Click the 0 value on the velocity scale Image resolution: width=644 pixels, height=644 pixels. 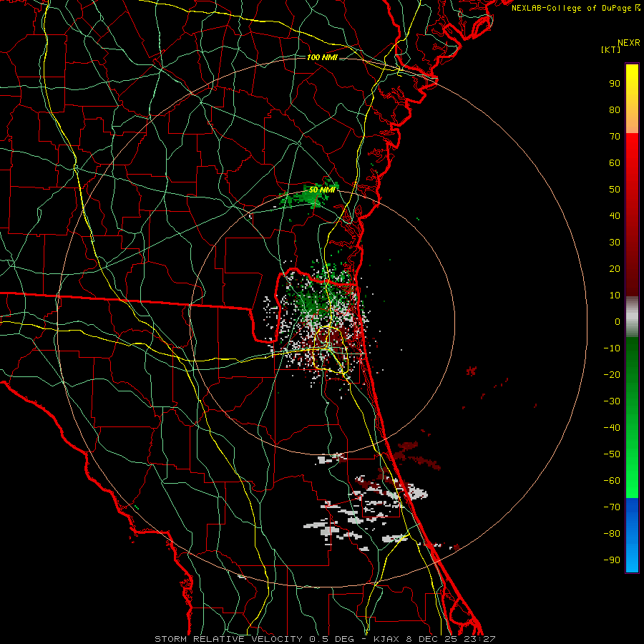click(618, 321)
